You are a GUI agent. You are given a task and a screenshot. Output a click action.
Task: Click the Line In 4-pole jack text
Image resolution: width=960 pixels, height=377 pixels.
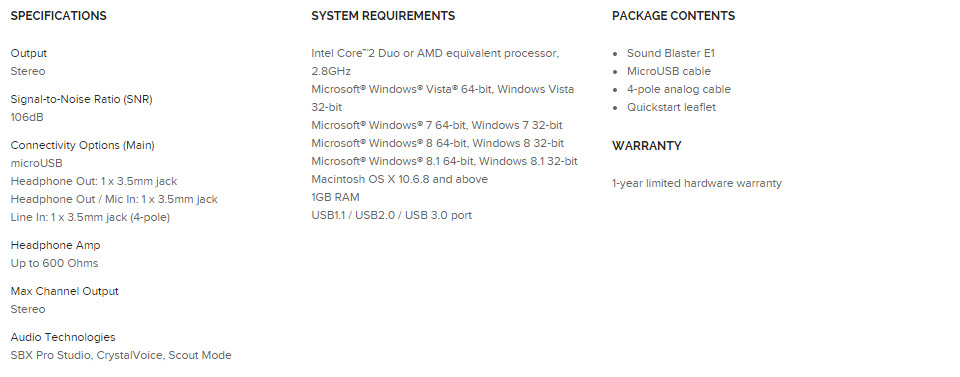[90, 217]
